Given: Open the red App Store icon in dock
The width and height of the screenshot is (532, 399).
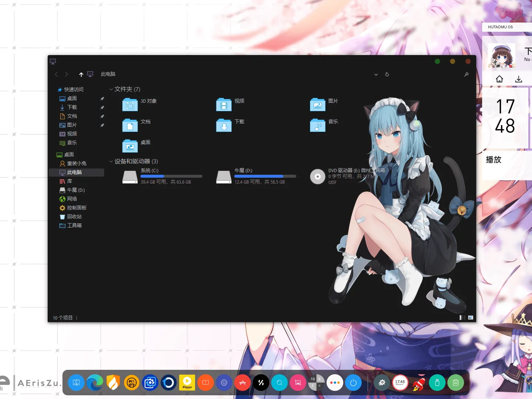Looking at the screenshot, I should 242,383.
